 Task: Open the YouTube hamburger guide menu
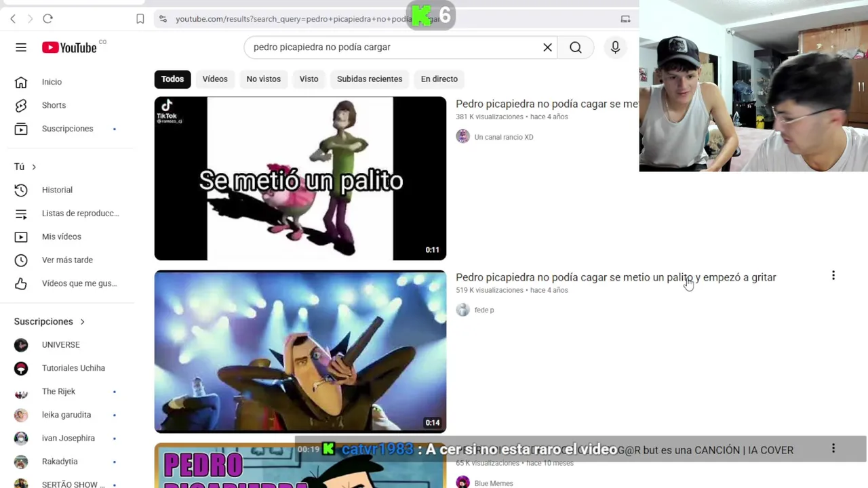click(x=21, y=47)
